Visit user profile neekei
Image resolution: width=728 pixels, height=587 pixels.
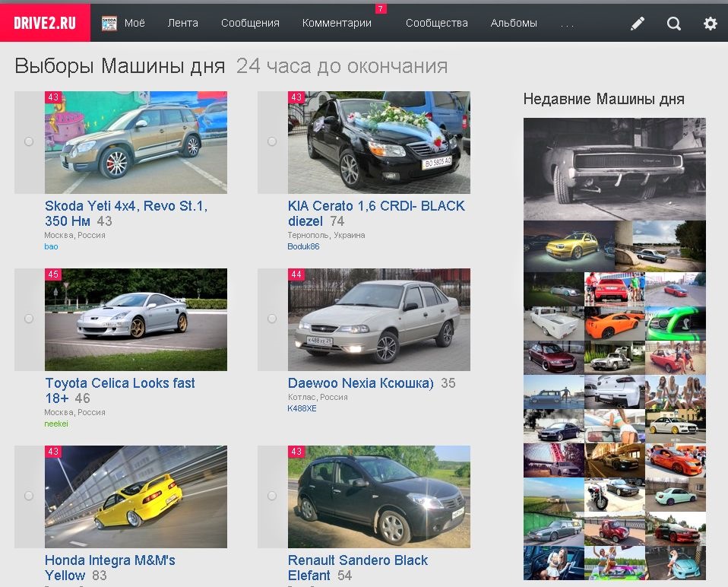click(x=56, y=424)
